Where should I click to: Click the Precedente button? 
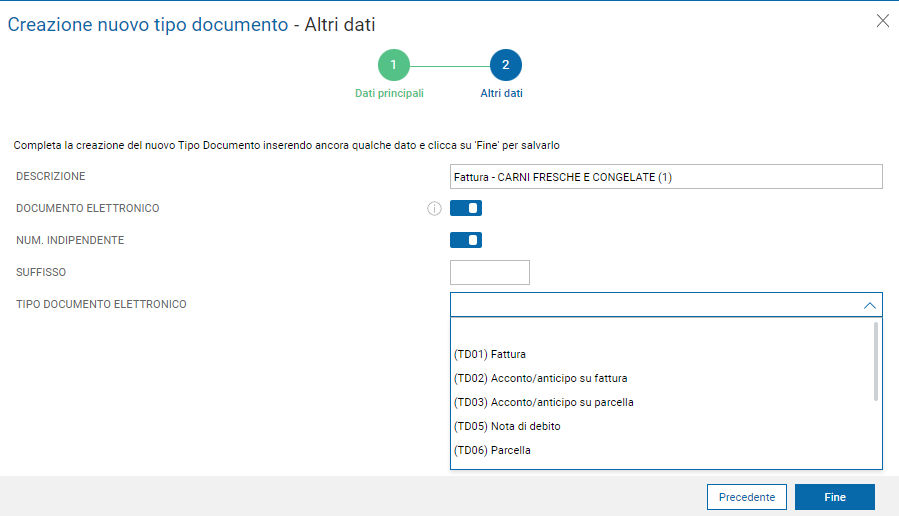746,497
